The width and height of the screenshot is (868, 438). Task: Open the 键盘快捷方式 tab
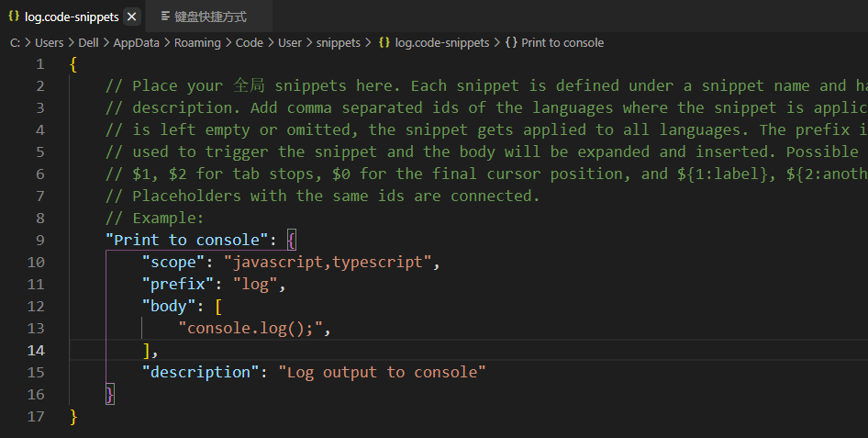tap(210, 17)
